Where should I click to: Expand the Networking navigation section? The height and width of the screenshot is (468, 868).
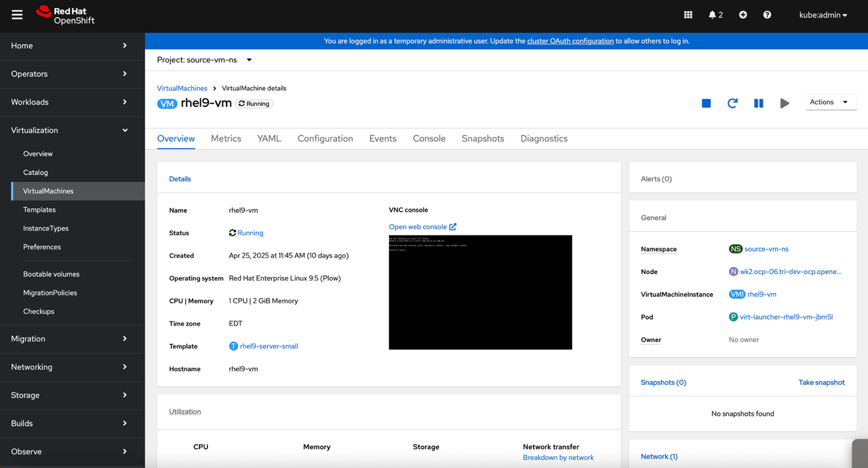coord(69,367)
